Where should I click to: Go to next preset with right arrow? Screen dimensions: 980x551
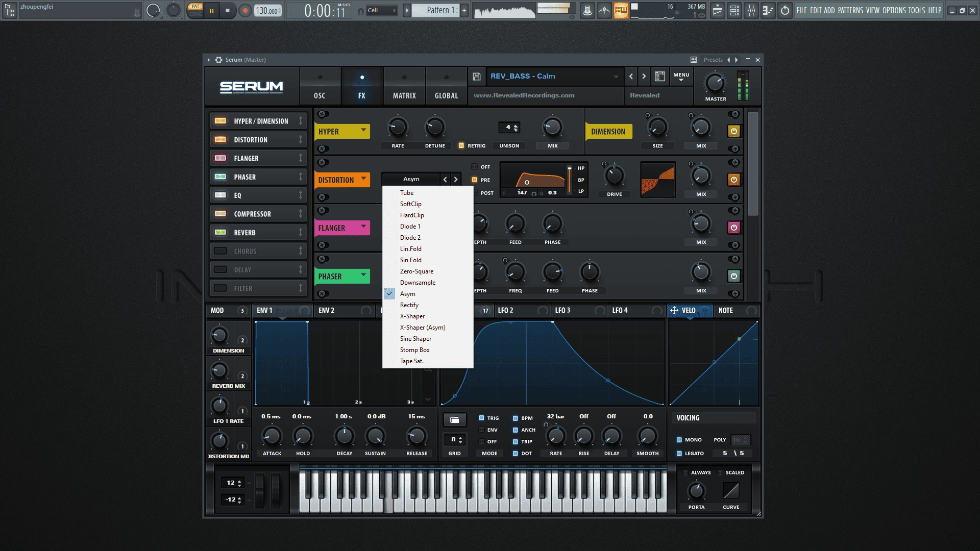[644, 77]
